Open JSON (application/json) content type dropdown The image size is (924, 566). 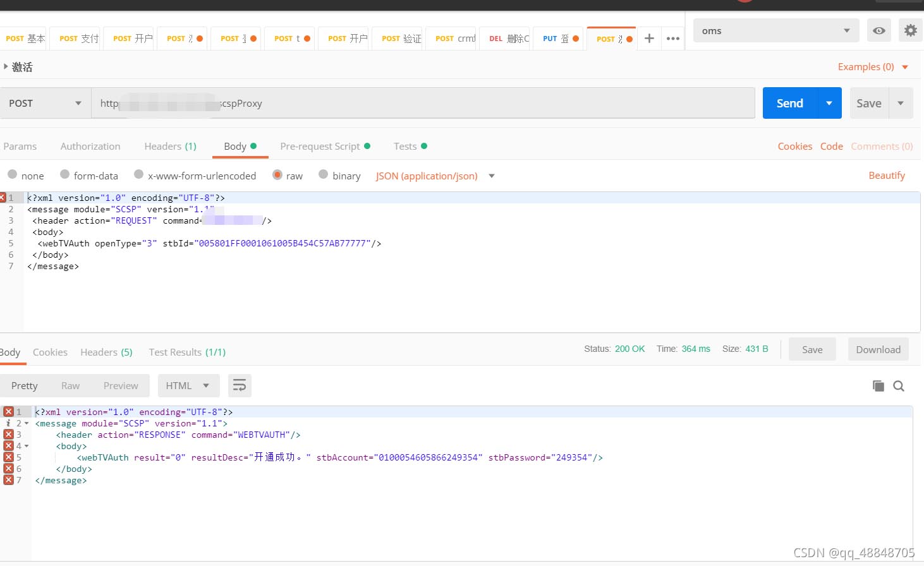coord(435,176)
